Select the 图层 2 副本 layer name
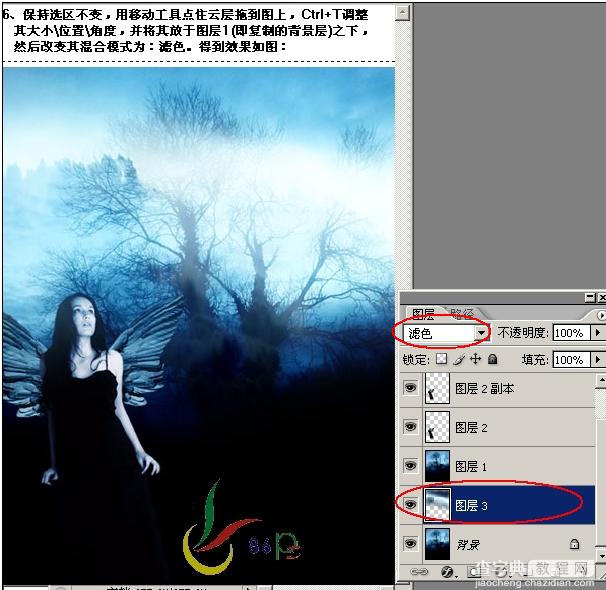 (485, 388)
